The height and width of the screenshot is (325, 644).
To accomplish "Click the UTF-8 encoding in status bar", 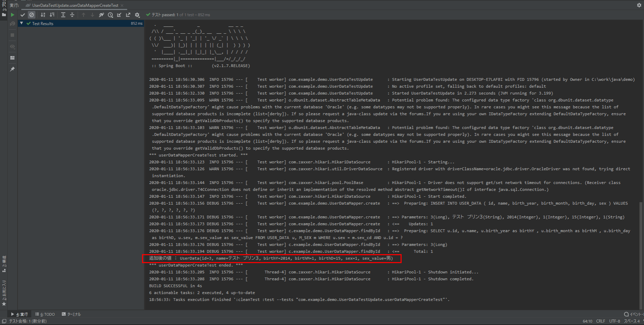I will pyautogui.click(x=614, y=321).
